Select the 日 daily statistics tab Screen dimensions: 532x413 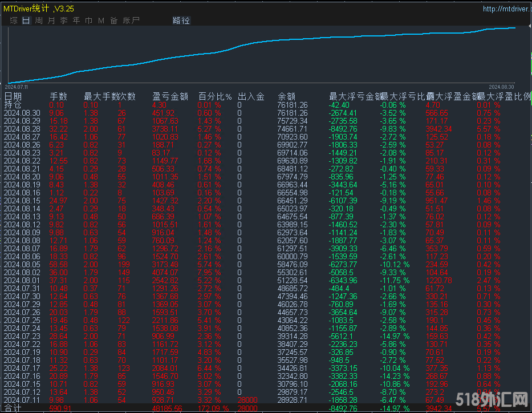[26, 21]
